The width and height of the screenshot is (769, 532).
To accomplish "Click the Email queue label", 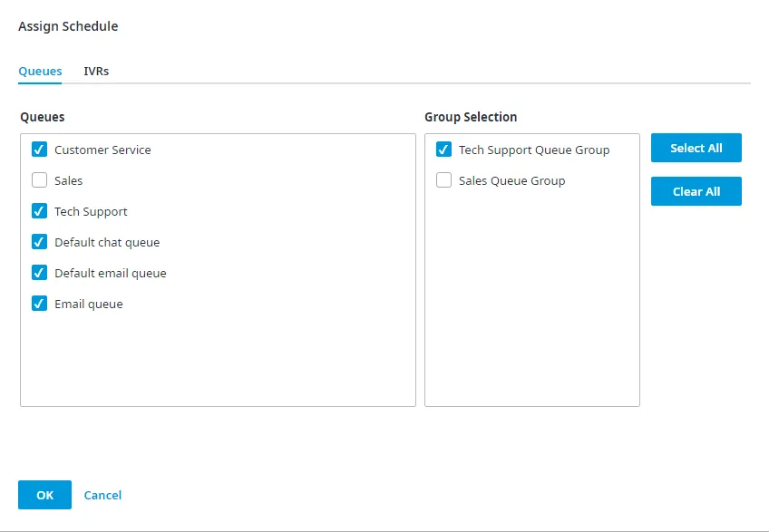I will click(89, 305).
